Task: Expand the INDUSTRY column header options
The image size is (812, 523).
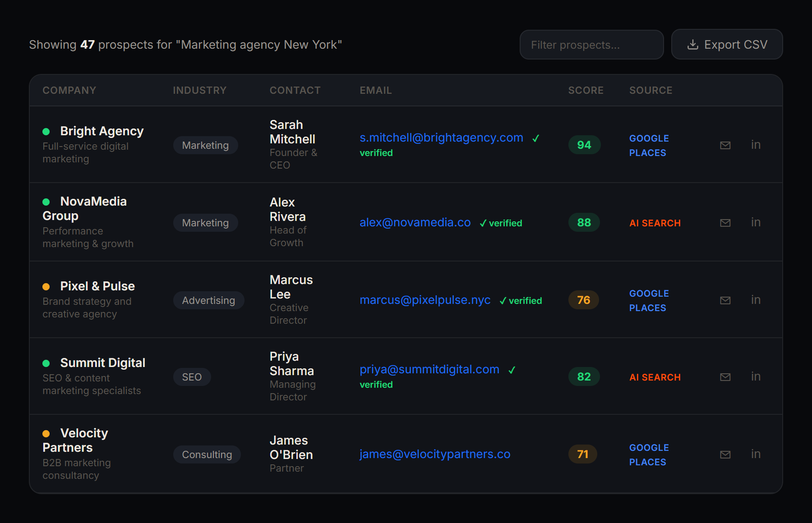Action: (200, 90)
